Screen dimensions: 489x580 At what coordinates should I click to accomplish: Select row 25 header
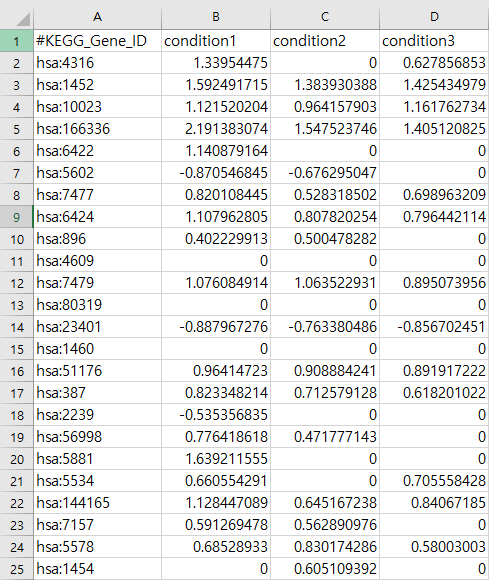tap(16, 569)
